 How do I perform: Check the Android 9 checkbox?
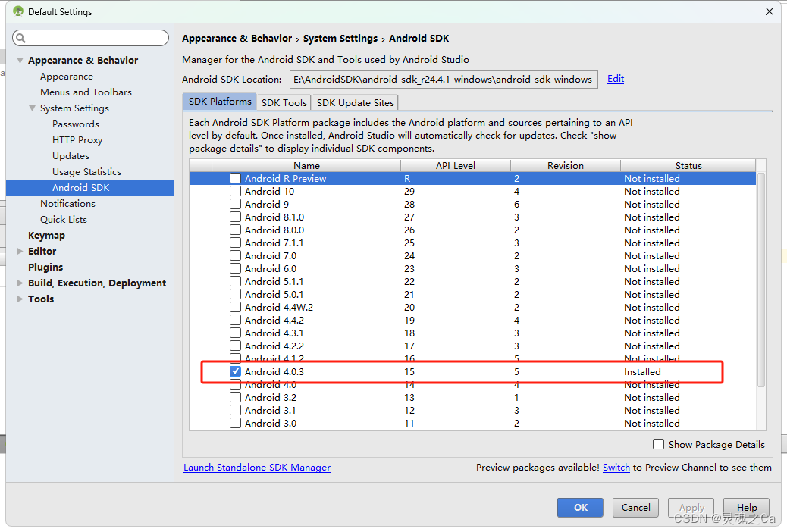(235, 205)
